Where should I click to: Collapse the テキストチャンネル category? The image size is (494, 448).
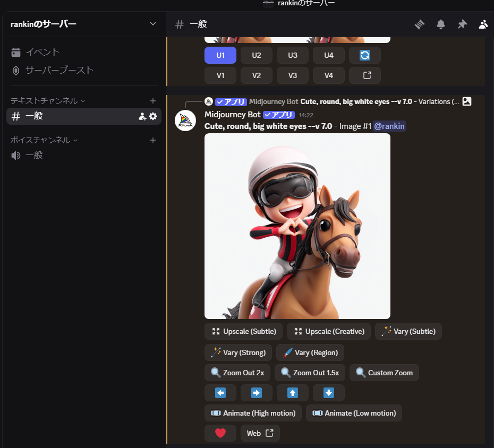click(48, 101)
